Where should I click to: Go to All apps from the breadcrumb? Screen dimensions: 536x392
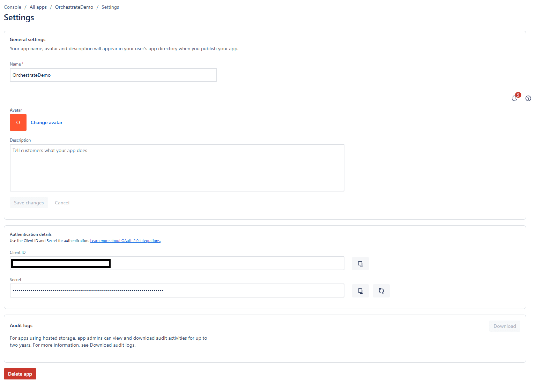[38, 7]
